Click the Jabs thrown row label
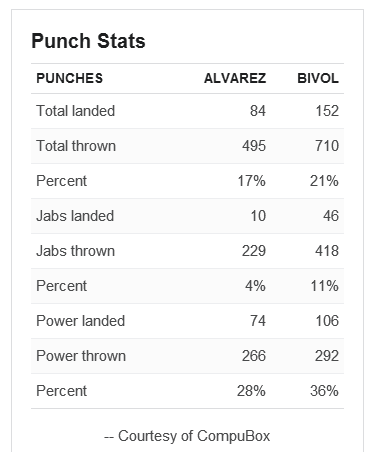This screenshot has width=373, height=452. 76,251
